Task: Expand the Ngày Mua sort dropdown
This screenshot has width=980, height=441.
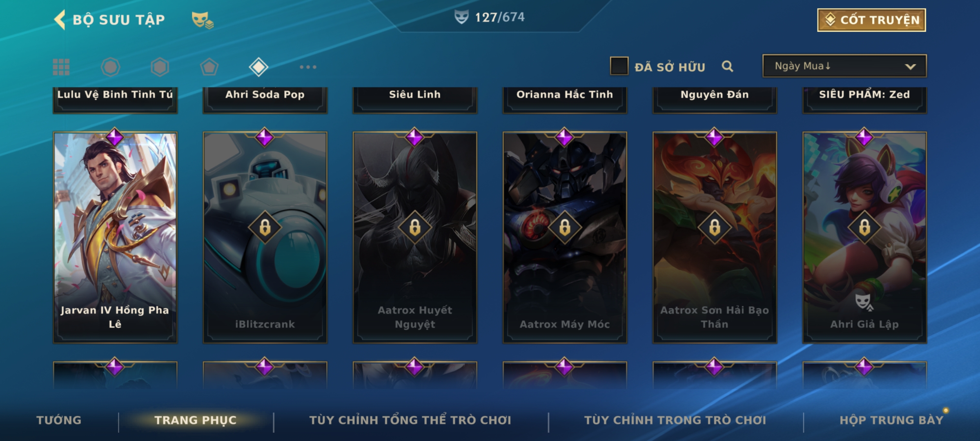Action: (x=844, y=66)
